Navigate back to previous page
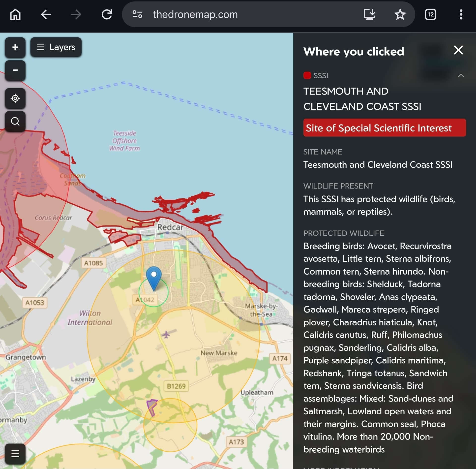476x469 pixels. click(46, 14)
